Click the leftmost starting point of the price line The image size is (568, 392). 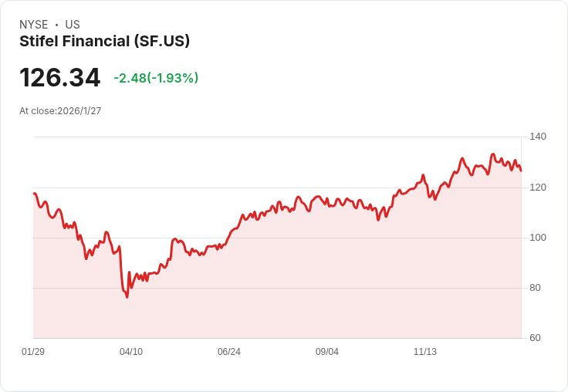35,194
